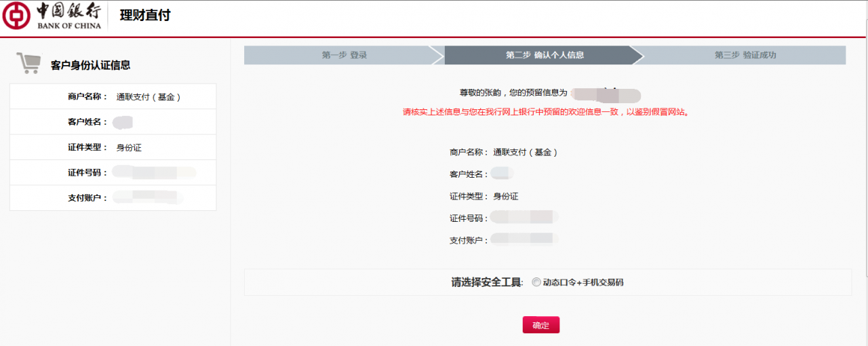
Task: Click 通联支付（基金） in the center details
Action: tap(526, 153)
